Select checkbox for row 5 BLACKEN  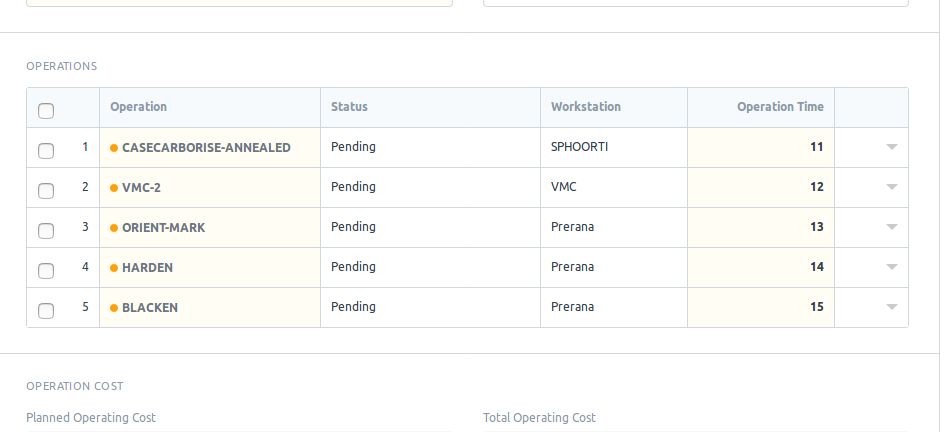pos(46,311)
